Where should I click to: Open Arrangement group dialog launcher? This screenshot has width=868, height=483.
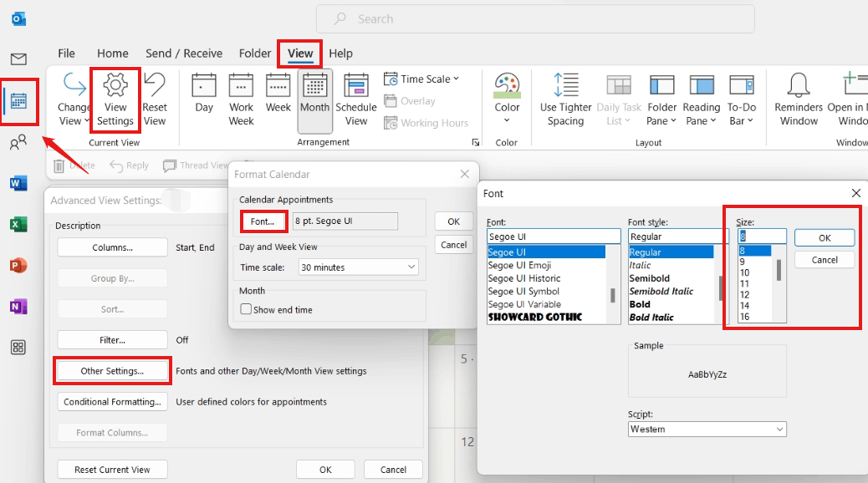pos(476,142)
